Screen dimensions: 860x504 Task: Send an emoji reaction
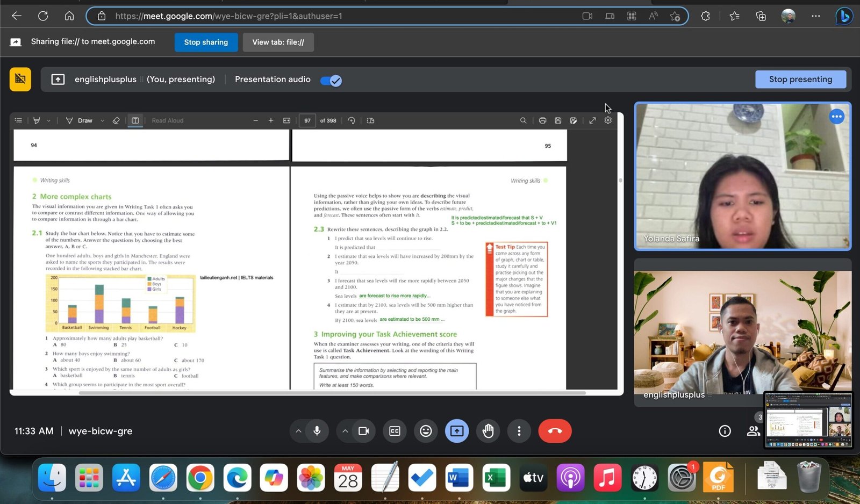pyautogui.click(x=425, y=431)
